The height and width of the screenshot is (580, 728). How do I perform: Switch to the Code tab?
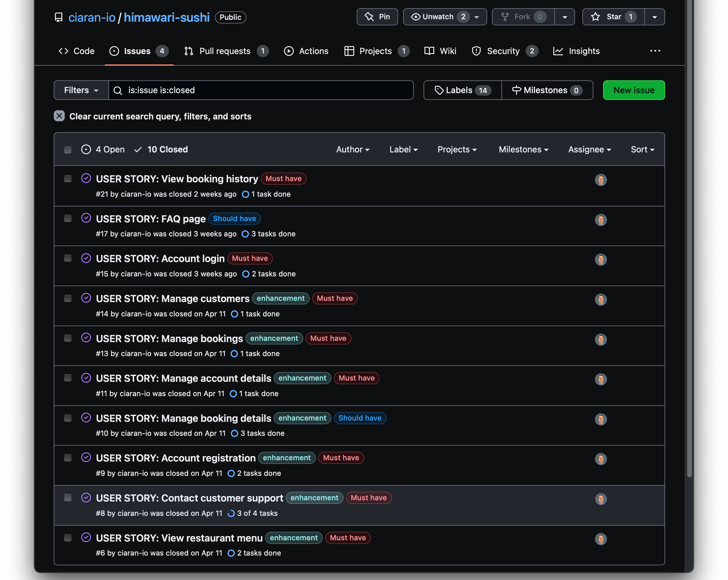(77, 51)
